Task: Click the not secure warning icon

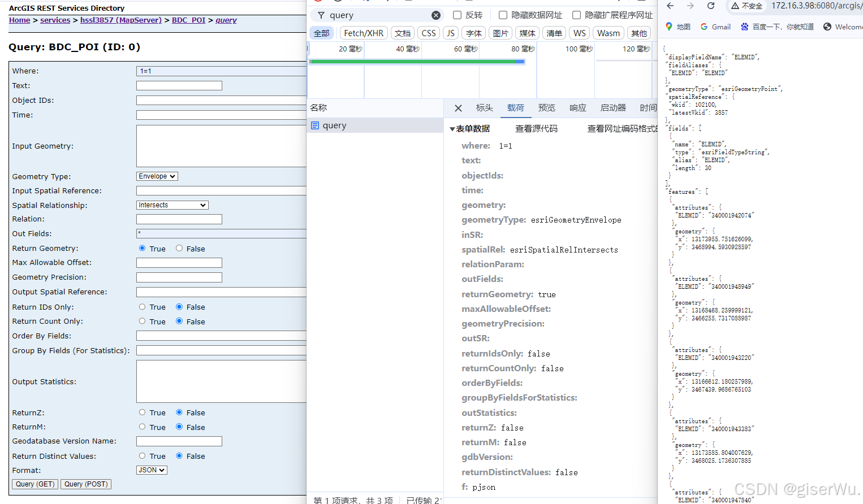Action: [x=735, y=6]
